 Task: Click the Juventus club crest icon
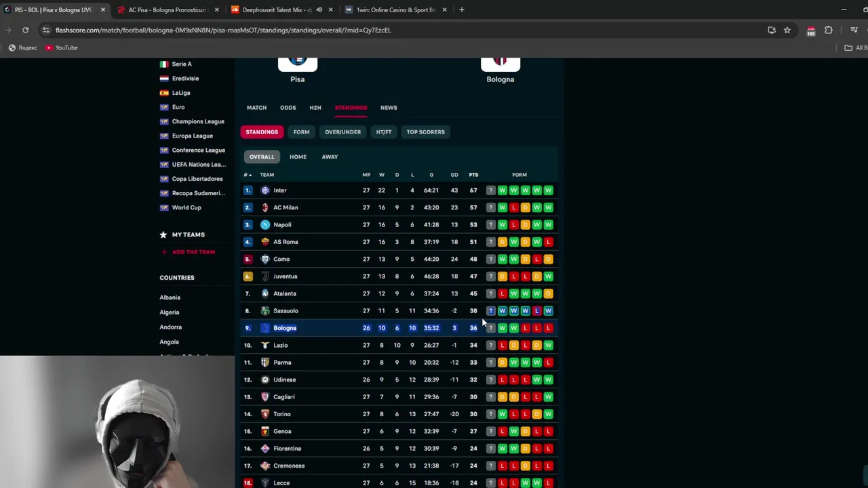(x=265, y=276)
